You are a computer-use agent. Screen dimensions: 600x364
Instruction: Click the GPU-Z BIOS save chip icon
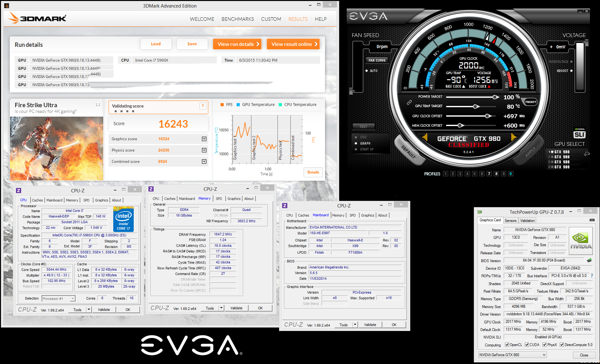(589, 260)
